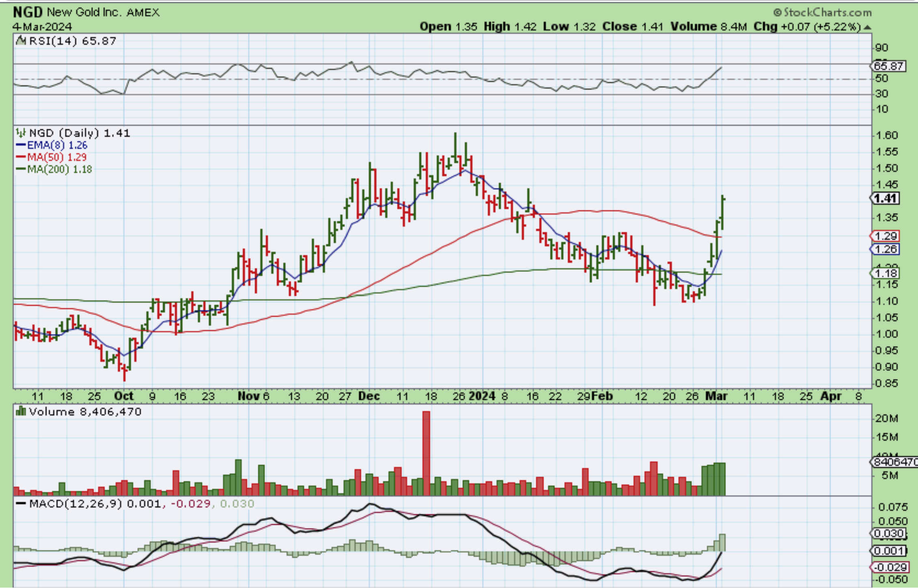Click the MACD black line legend marker
The height and width of the screenshot is (588, 918).
click(x=21, y=504)
